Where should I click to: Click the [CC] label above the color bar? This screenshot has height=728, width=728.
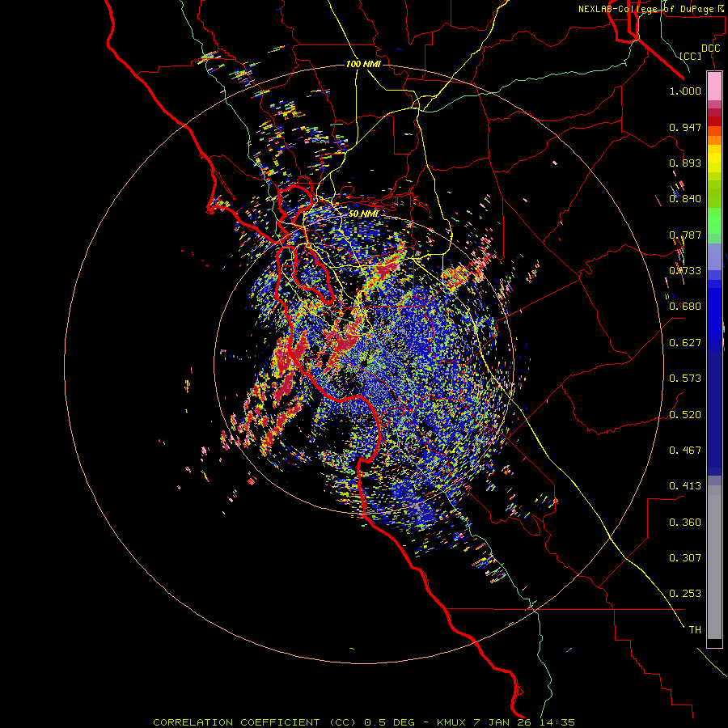pyautogui.click(x=691, y=56)
